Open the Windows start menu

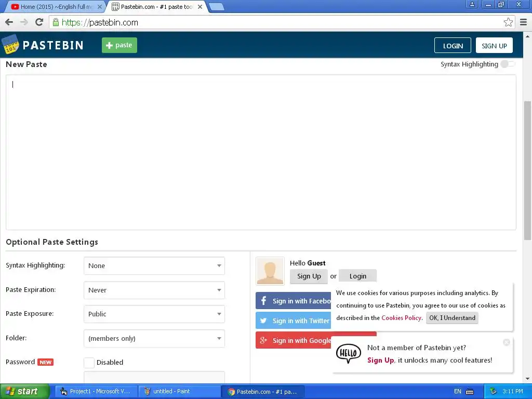24,392
